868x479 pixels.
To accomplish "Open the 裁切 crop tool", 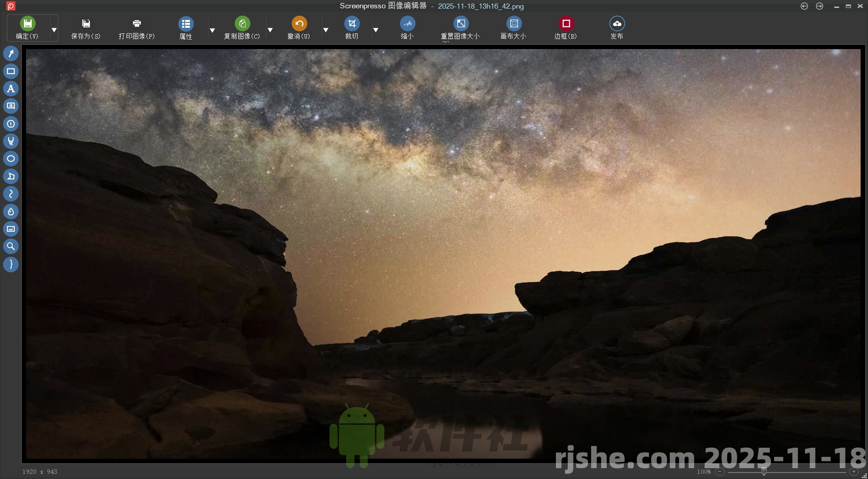I will point(352,27).
